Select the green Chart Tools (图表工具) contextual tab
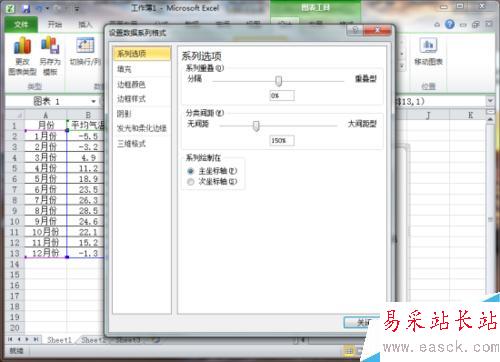This screenshot has height=362, width=500. point(315,7)
